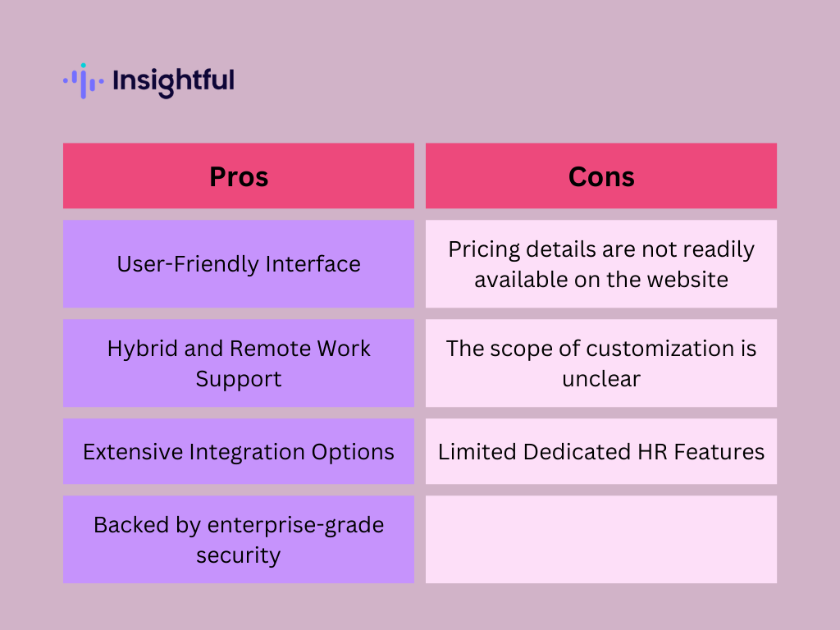Image resolution: width=840 pixels, height=630 pixels.
Task: Click the word "unclear" in second con
Action: 601,379
